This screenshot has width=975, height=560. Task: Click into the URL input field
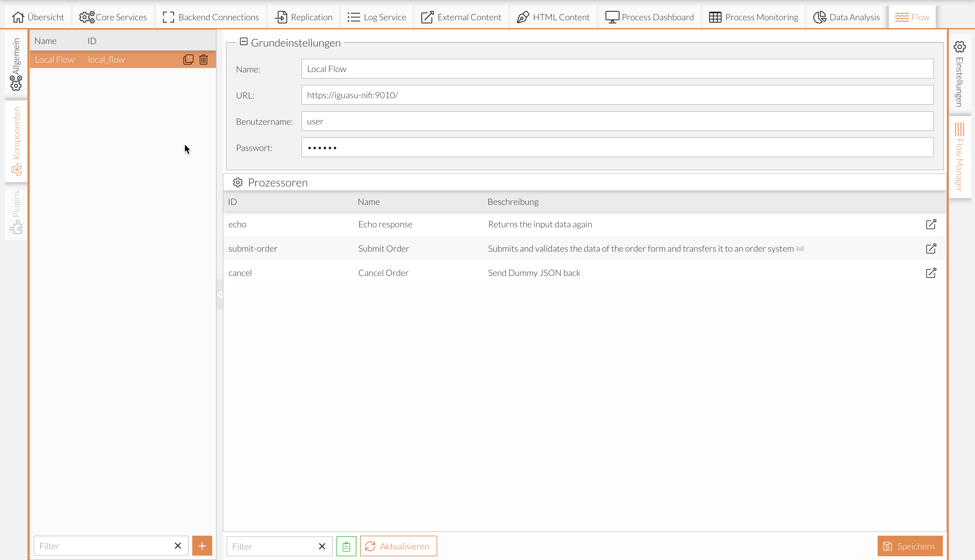tap(617, 95)
